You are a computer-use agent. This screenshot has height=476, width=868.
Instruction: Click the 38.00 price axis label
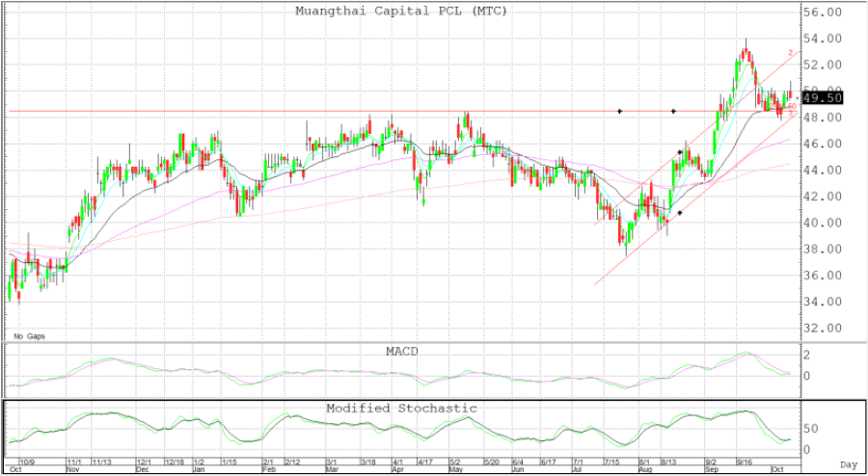pyautogui.click(x=823, y=250)
